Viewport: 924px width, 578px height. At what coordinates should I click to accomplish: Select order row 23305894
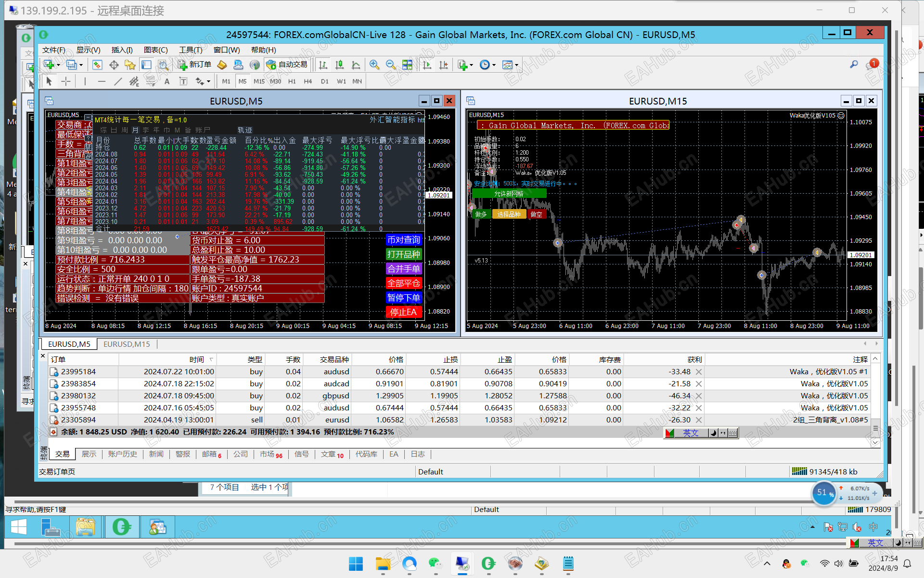pos(460,420)
